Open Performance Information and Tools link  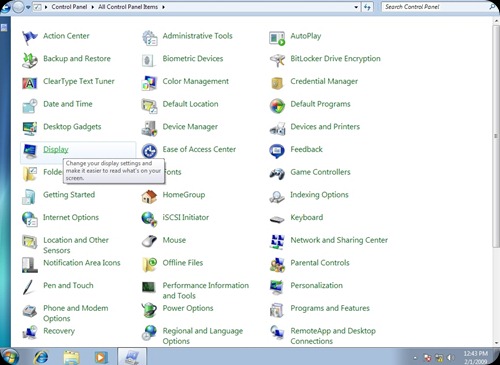206,290
